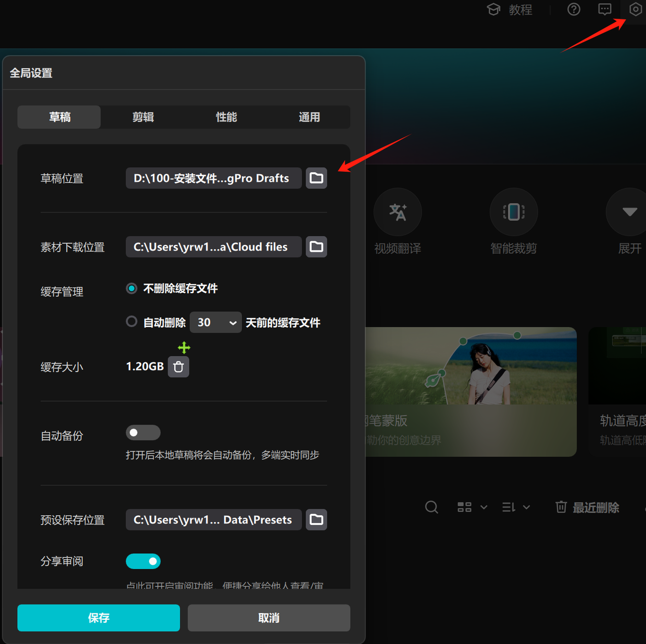Switch to the 通用 settings tab
646x644 pixels.
[x=309, y=117]
